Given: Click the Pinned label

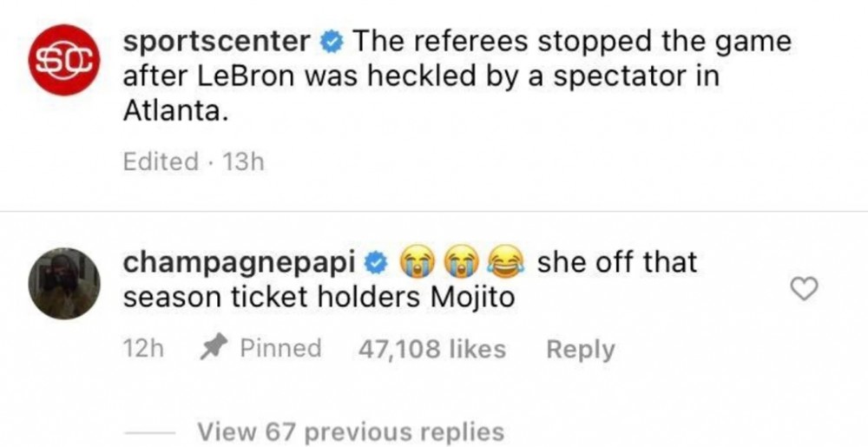Looking at the screenshot, I should (280, 349).
